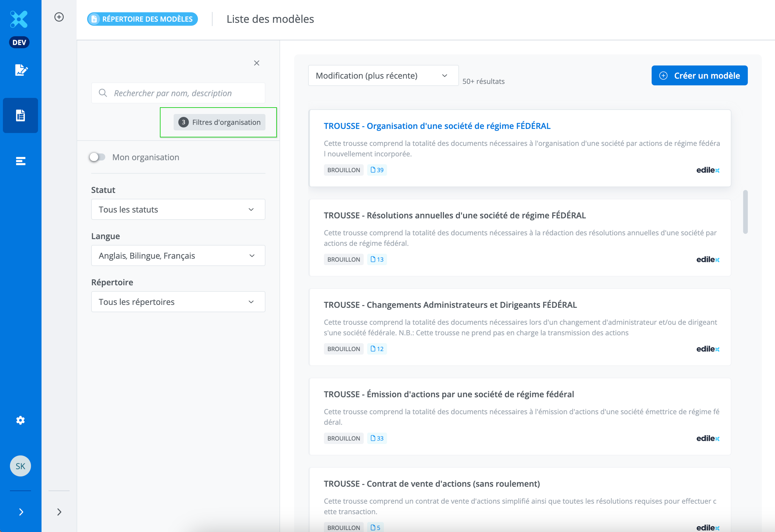
Task: Open the Langue dropdown
Action: coord(178,256)
